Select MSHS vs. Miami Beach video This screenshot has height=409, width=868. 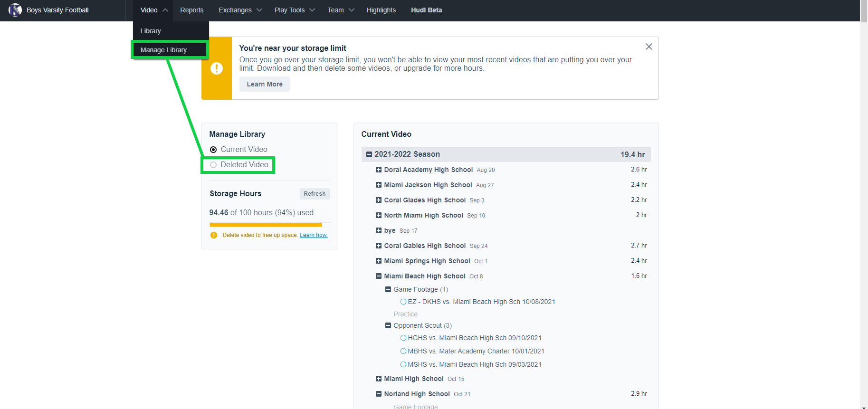pyautogui.click(x=403, y=364)
